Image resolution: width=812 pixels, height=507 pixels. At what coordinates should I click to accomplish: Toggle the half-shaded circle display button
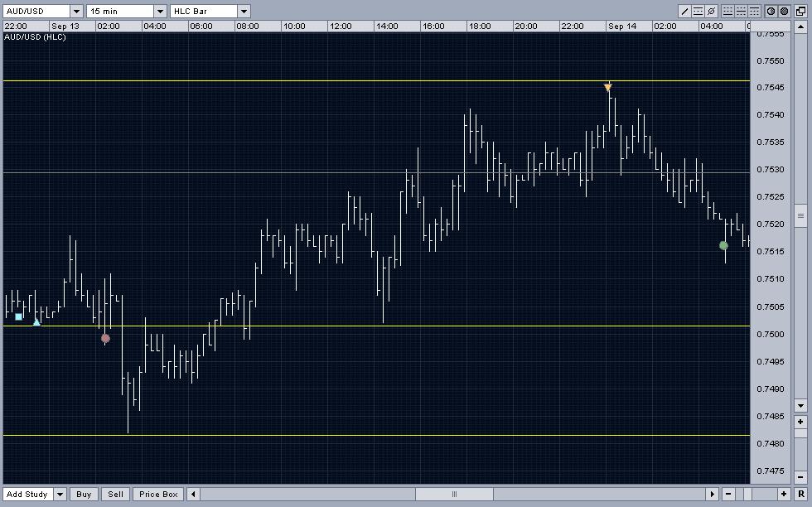771,11
